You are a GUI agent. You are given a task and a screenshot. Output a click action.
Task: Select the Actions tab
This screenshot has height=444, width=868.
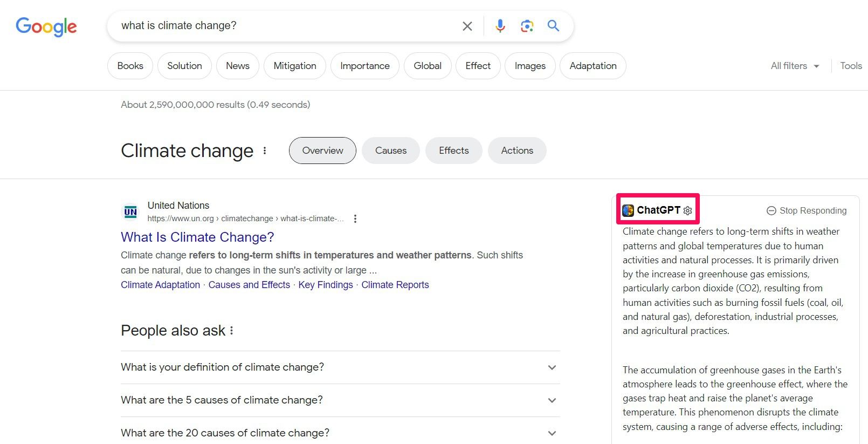point(516,151)
